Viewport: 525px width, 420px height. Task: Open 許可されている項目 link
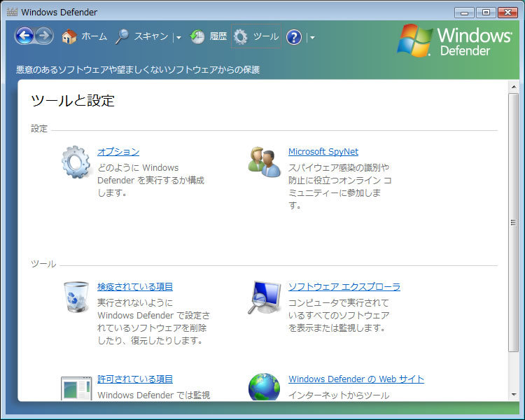135,379
